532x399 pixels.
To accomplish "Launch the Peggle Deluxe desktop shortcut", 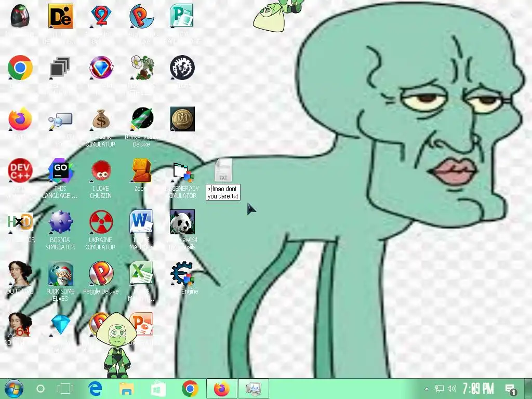I will pyautogui.click(x=101, y=273).
